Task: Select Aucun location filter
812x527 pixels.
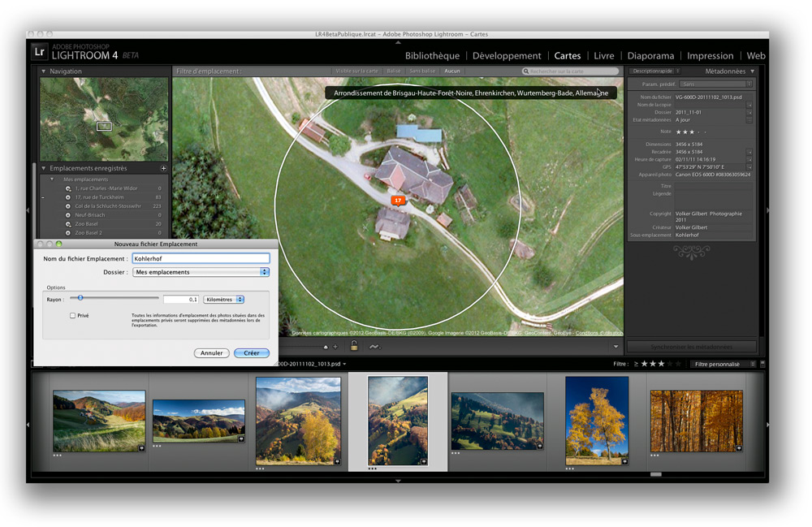Action: tap(452, 71)
